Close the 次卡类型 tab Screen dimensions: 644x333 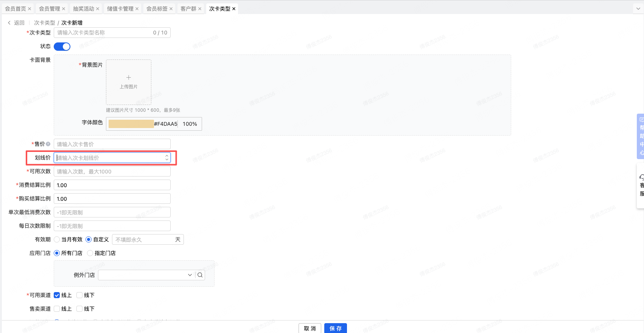(x=234, y=9)
